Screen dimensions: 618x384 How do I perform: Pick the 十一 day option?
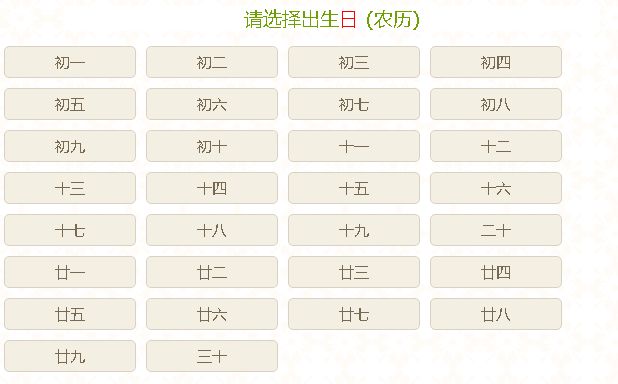354,146
